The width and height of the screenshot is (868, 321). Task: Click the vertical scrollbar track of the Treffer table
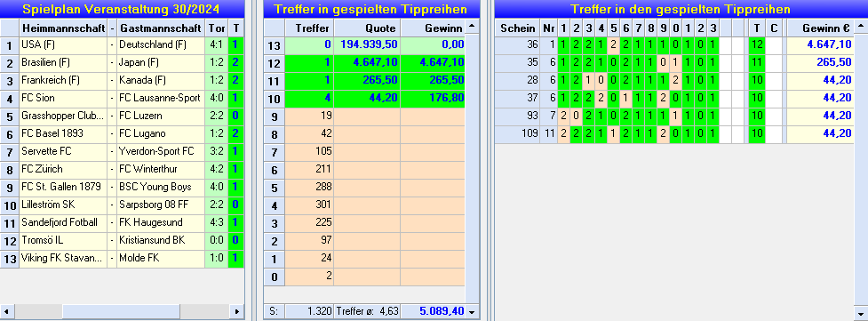pyautogui.click(x=472, y=169)
